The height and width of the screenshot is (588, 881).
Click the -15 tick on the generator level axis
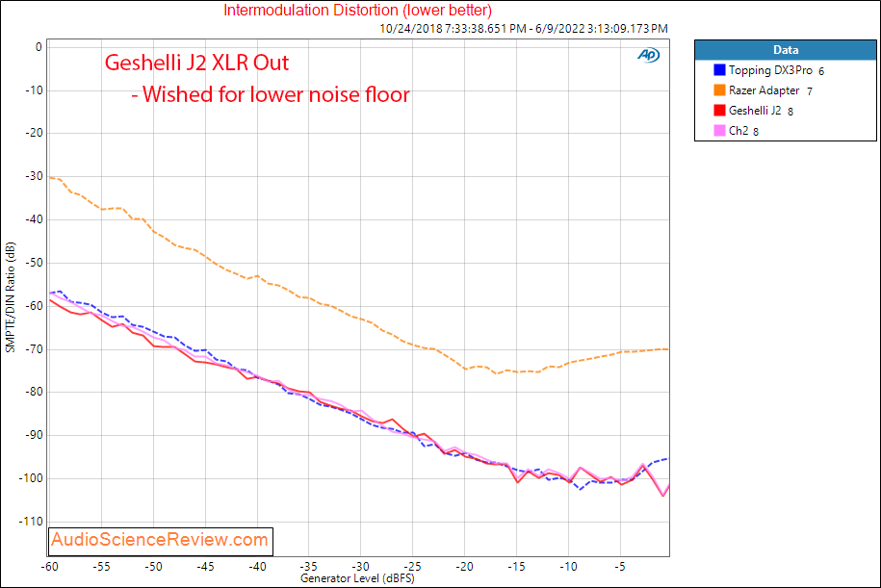click(x=516, y=567)
